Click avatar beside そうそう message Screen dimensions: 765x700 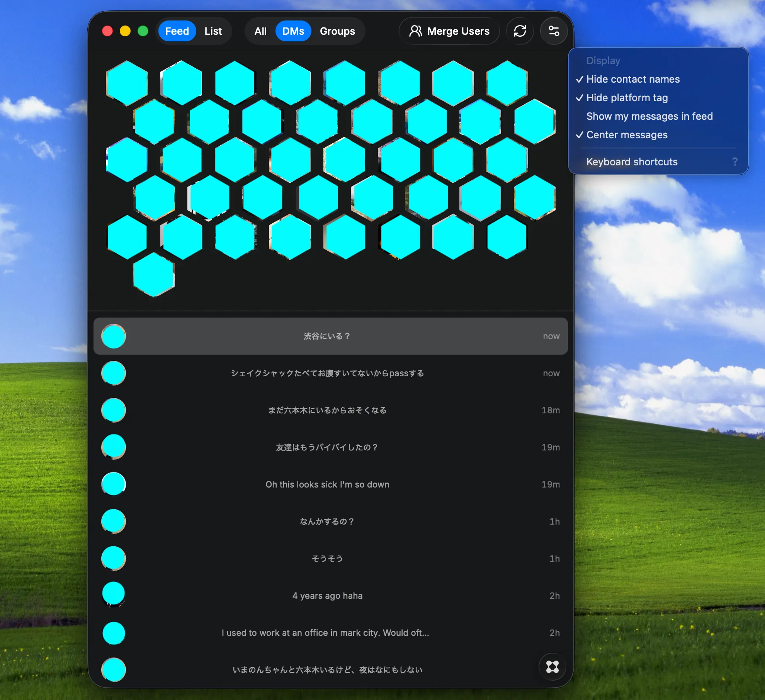point(114,558)
